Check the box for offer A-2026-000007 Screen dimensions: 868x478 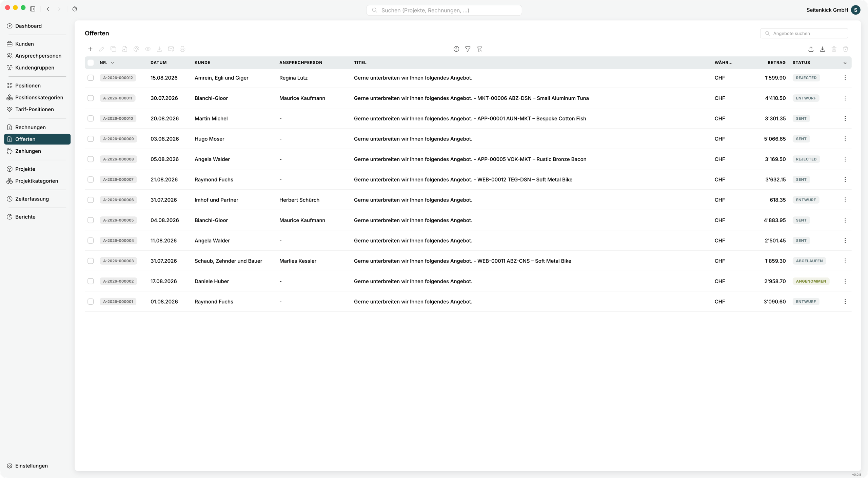coord(91,179)
